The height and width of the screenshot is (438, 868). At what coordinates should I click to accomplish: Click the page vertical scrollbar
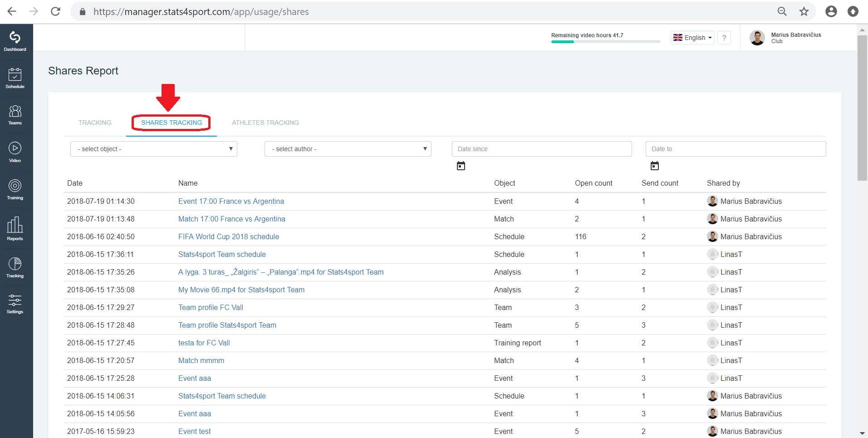pyautogui.click(x=862, y=108)
